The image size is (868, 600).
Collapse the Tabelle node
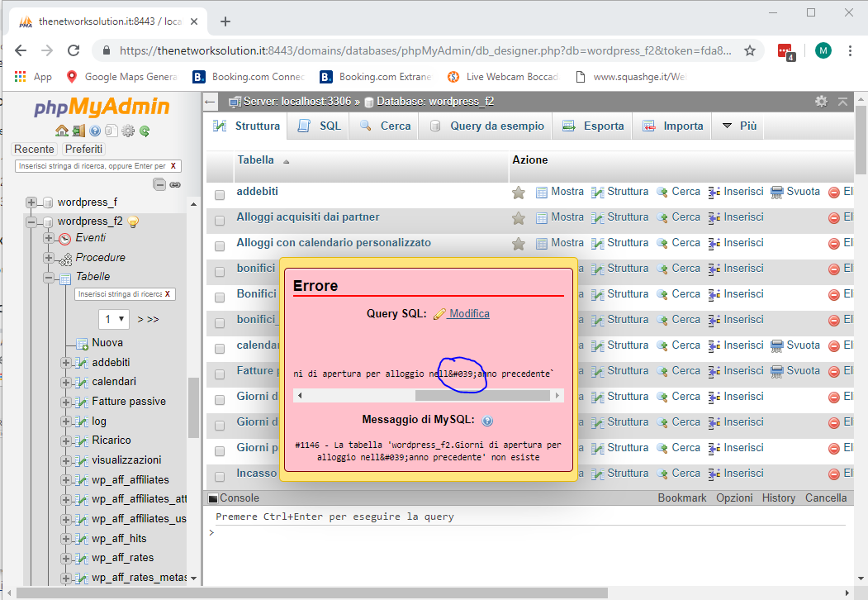[x=49, y=277]
